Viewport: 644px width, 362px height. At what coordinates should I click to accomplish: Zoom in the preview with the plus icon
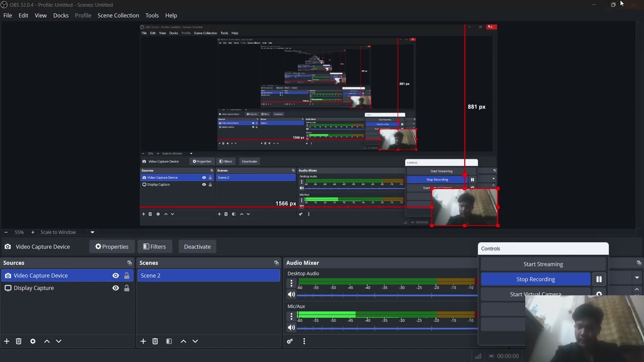coord(33,232)
